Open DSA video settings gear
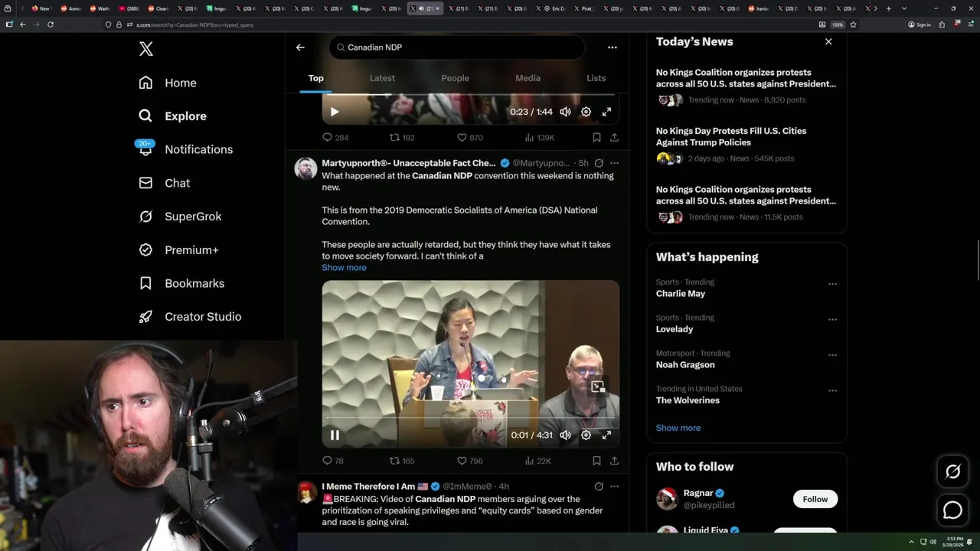The width and height of the screenshot is (980, 551). pyautogui.click(x=586, y=435)
